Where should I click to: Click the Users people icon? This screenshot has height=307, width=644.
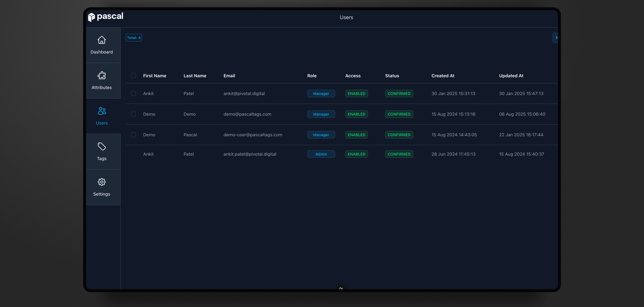(101, 111)
